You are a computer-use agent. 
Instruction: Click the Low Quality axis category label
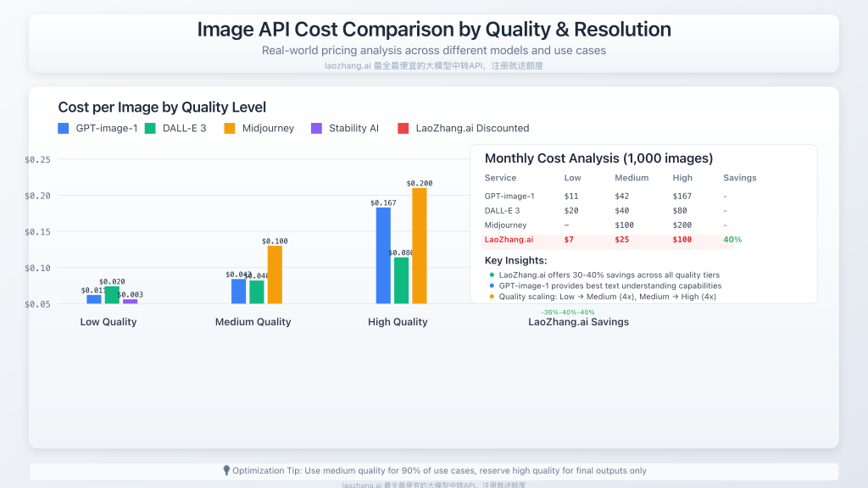(108, 322)
